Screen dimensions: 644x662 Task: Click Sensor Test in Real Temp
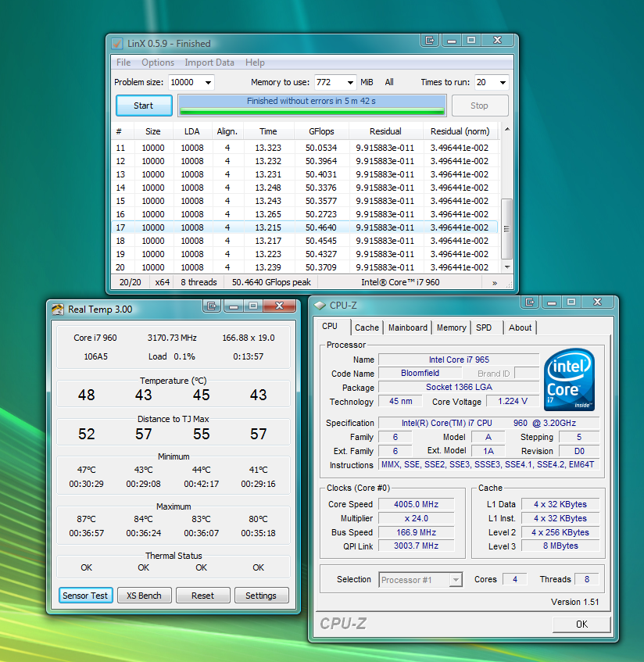pos(86,596)
